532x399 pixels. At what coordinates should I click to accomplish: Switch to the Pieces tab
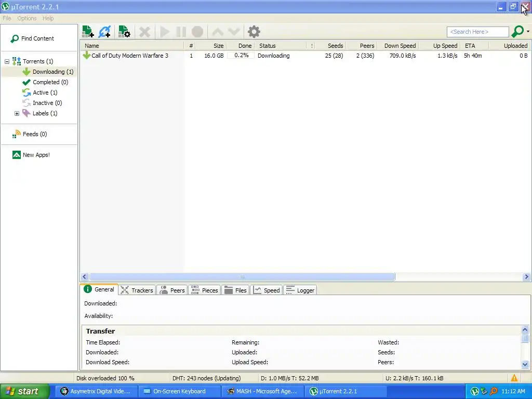pos(205,290)
